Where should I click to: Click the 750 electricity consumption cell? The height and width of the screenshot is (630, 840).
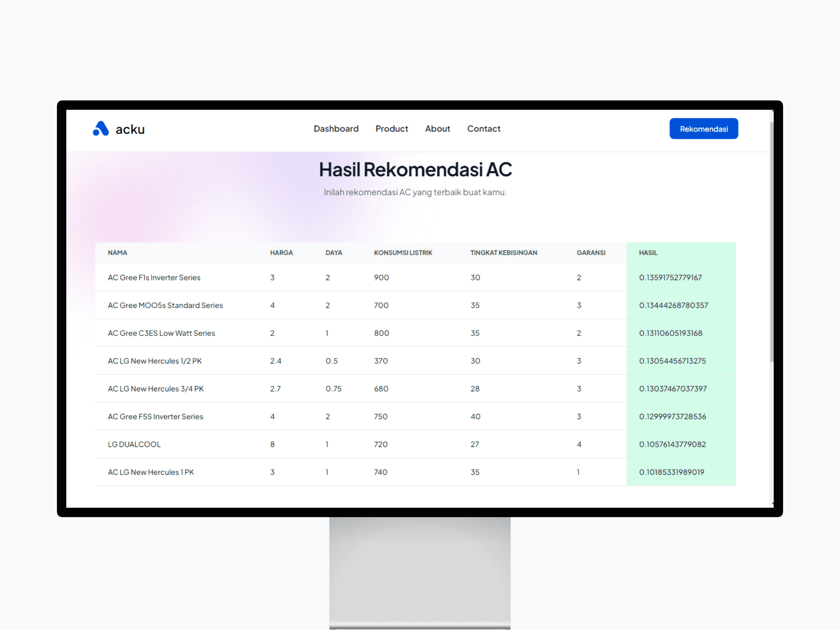coord(380,416)
